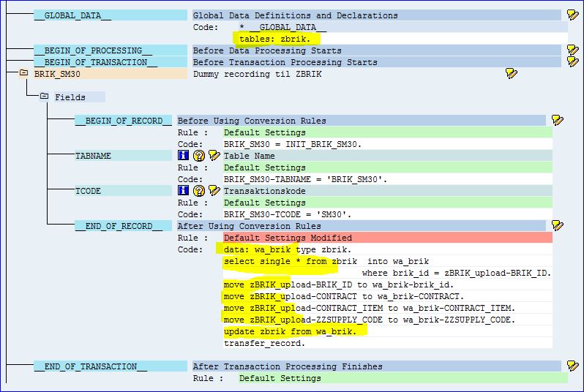Select the __BEGIN_OF_RECORD__ tree node
The width and height of the screenshot is (584, 392).
(123, 121)
